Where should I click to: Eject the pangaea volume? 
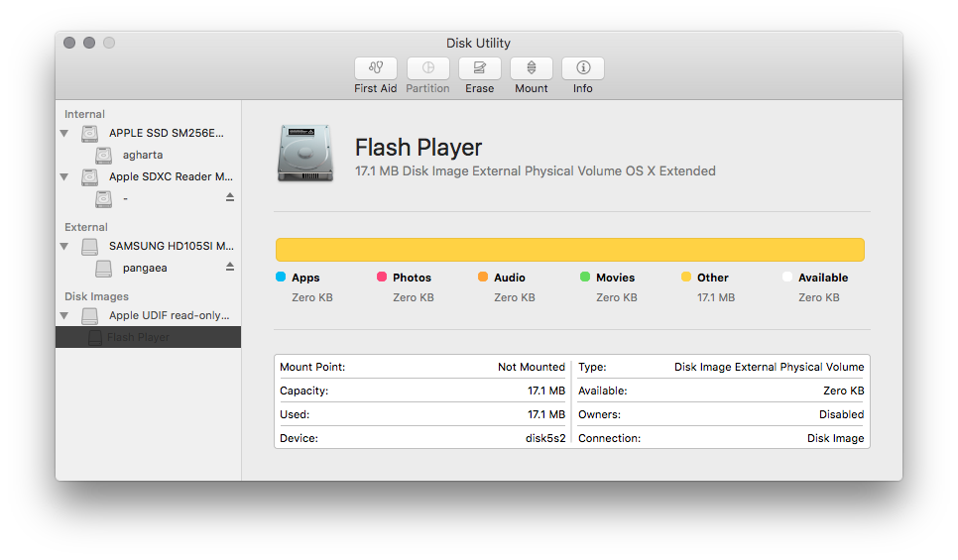point(230,267)
